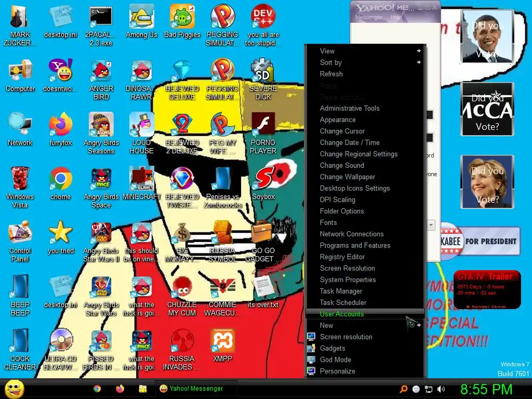Open DPI Scaling menu entry
The width and height of the screenshot is (532, 399).
click(x=365, y=199)
